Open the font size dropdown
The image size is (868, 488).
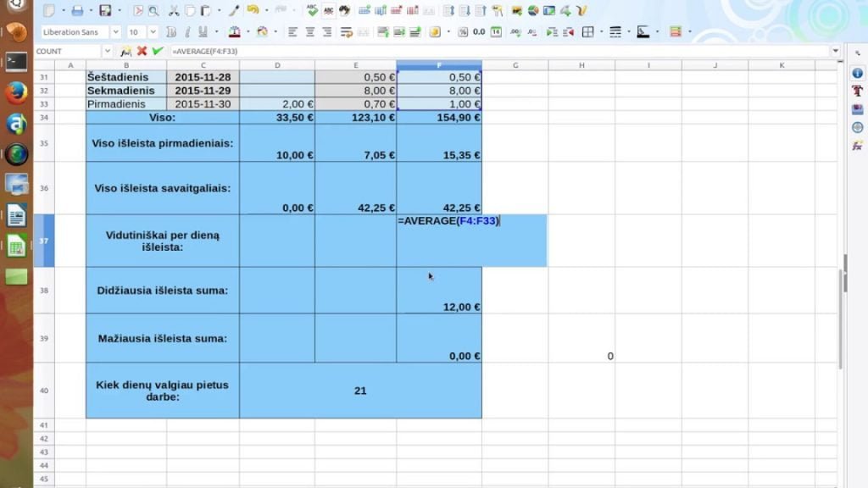pos(153,32)
